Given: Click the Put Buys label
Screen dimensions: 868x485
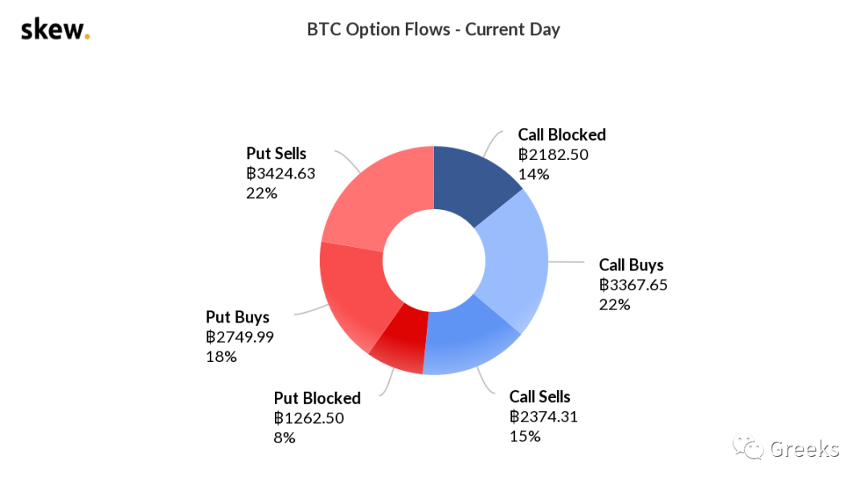Looking at the screenshot, I should pyautogui.click(x=237, y=317).
